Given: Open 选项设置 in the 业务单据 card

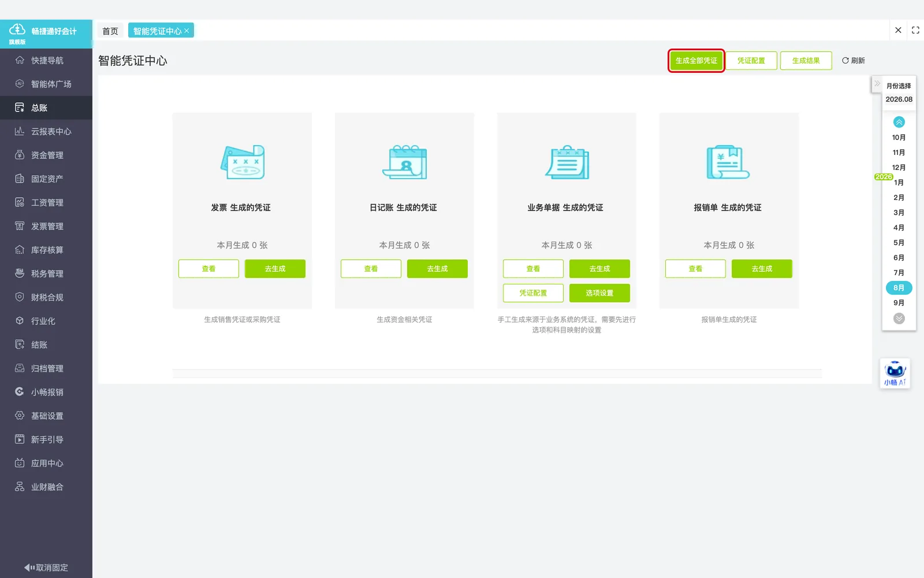Looking at the screenshot, I should point(599,293).
